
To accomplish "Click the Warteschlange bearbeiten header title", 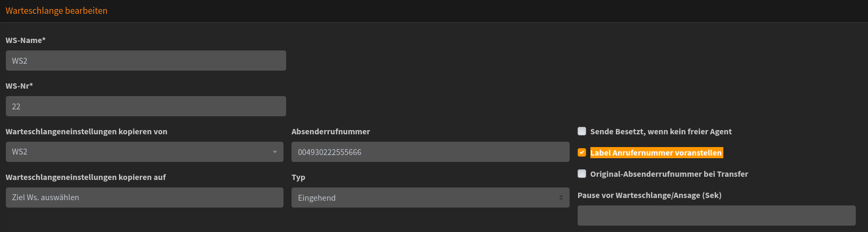I will [x=56, y=11].
